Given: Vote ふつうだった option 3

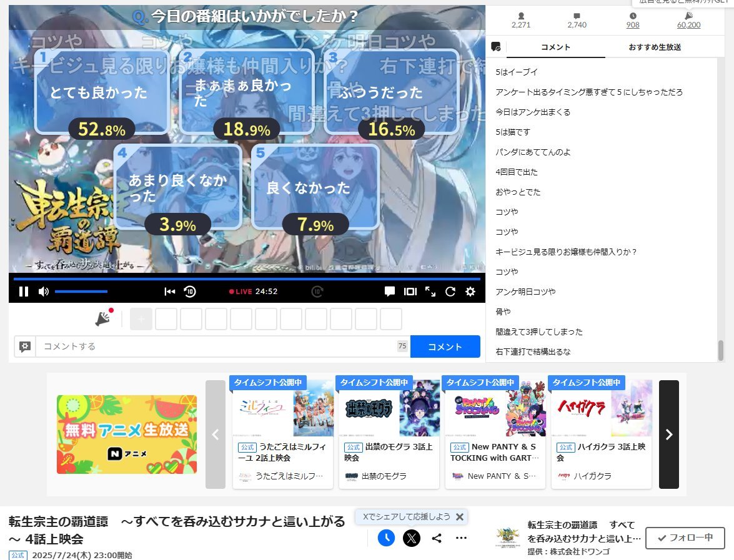Looking at the screenshot, I should pyautogui.click(x=391, y=92).
